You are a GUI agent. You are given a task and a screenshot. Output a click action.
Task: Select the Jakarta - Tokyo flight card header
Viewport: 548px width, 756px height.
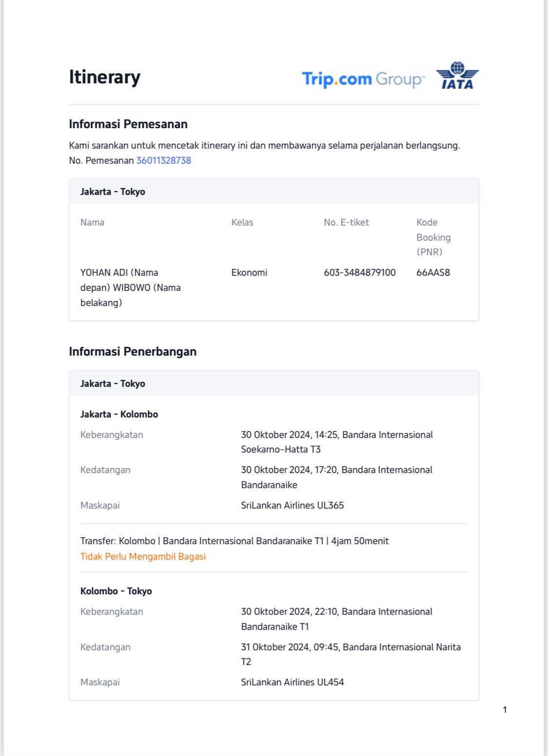click(x=113, y=383)
